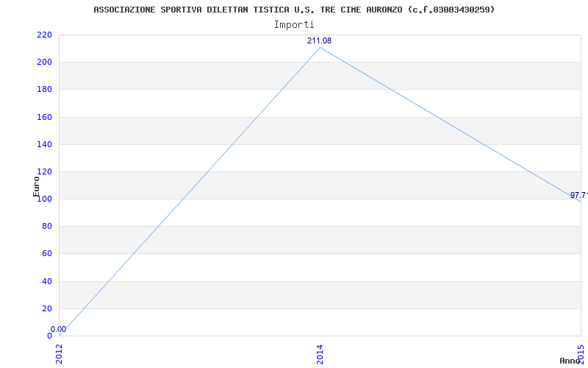
Task: Select the 2012 x-axis year label
Action: point(60,355)
